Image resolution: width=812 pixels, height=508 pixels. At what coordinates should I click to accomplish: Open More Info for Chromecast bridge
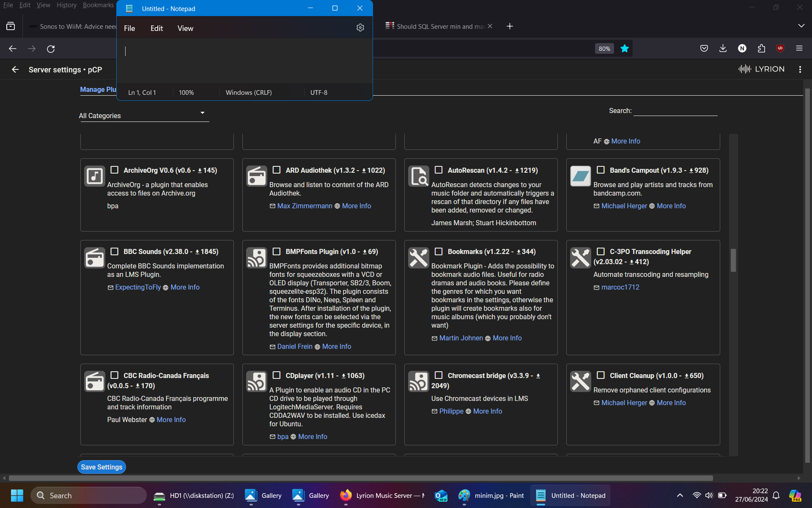point(487,411)
